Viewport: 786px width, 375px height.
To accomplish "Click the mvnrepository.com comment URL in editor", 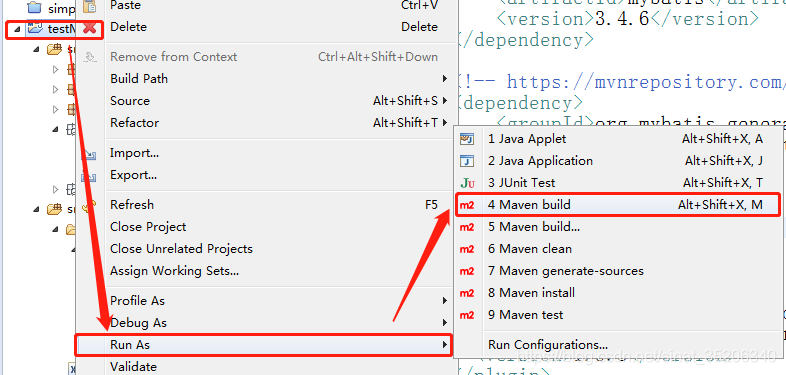I will [646, 82].
